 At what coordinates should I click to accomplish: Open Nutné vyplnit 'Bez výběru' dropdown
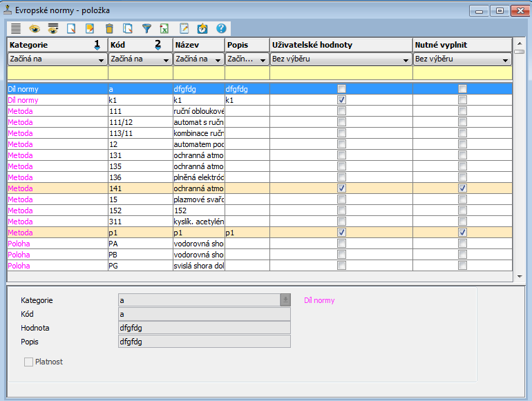(x=506, y=60)
